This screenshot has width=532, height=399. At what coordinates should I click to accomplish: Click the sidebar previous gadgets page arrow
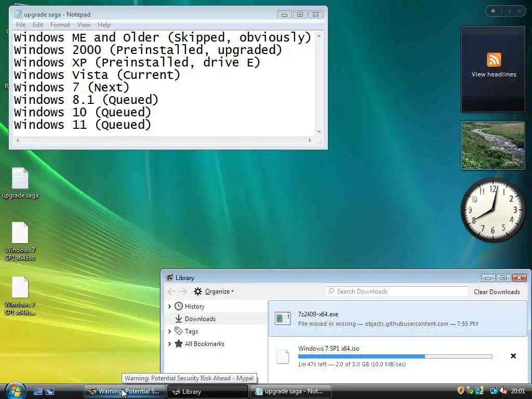[x=509, y=11]
